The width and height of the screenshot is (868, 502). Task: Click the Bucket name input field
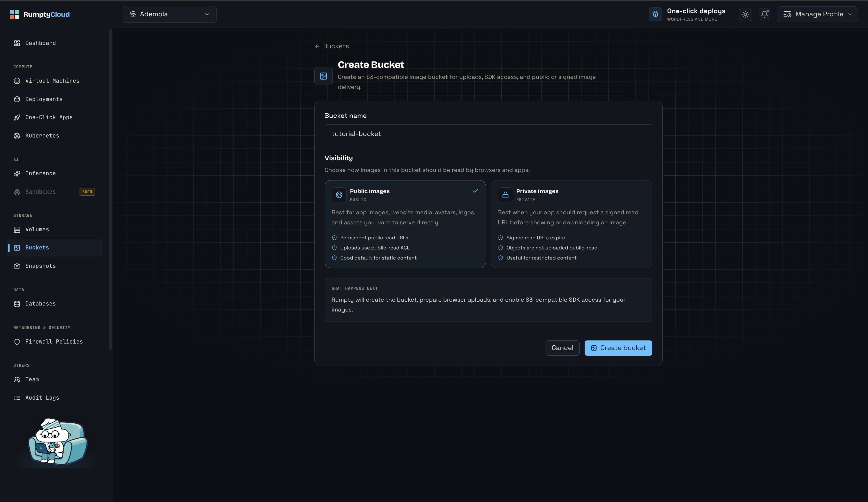coord(488,134)
